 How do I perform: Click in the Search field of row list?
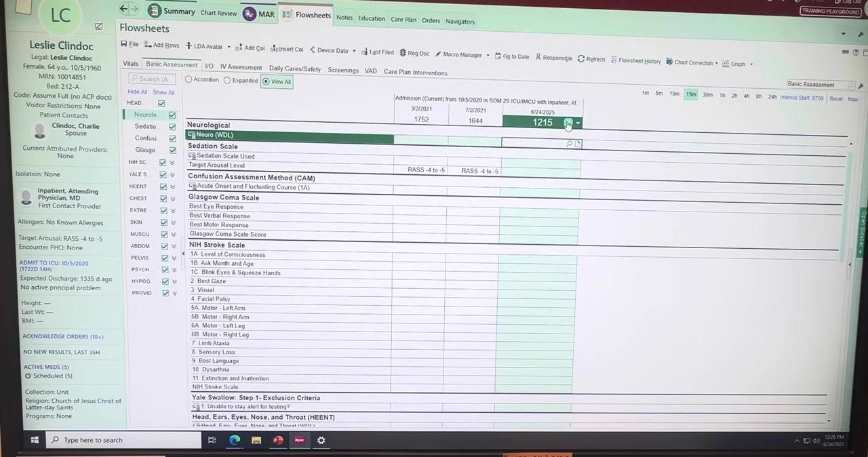click(153, 79)
